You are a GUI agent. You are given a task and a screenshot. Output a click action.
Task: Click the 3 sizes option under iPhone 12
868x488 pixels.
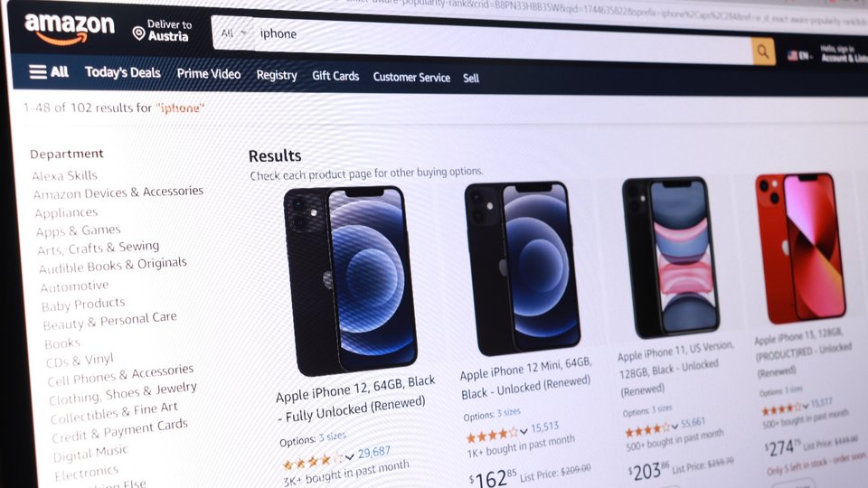pyautogui.click(x=332, y=436)
